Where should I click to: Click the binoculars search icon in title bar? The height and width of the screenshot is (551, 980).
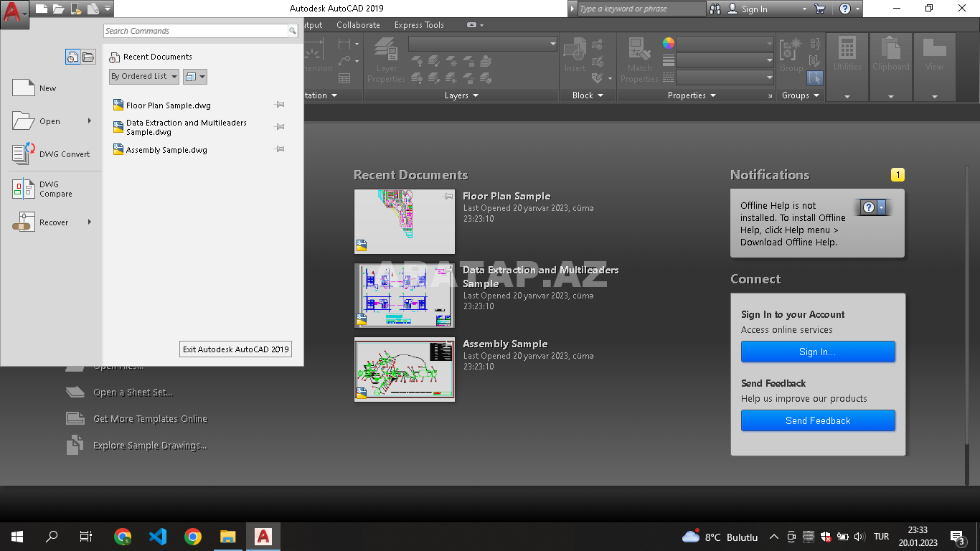point(715,9)
